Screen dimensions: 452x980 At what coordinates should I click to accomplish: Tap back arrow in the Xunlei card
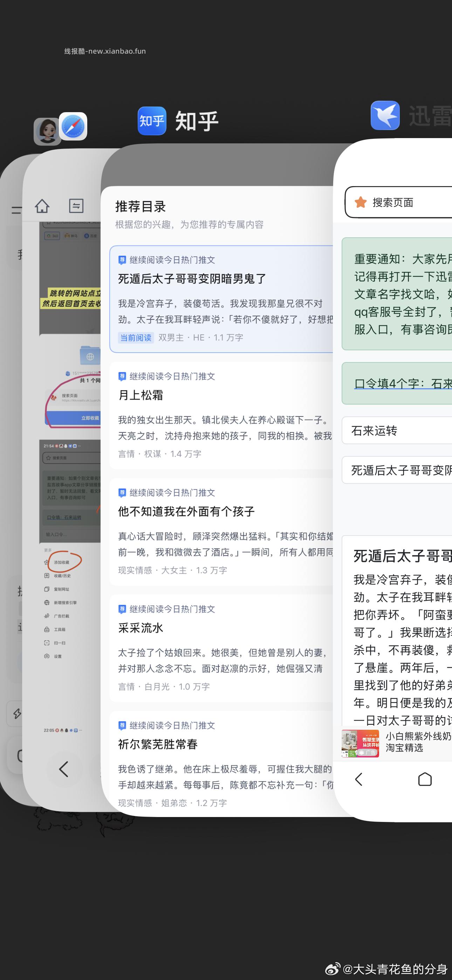(358, 779)
